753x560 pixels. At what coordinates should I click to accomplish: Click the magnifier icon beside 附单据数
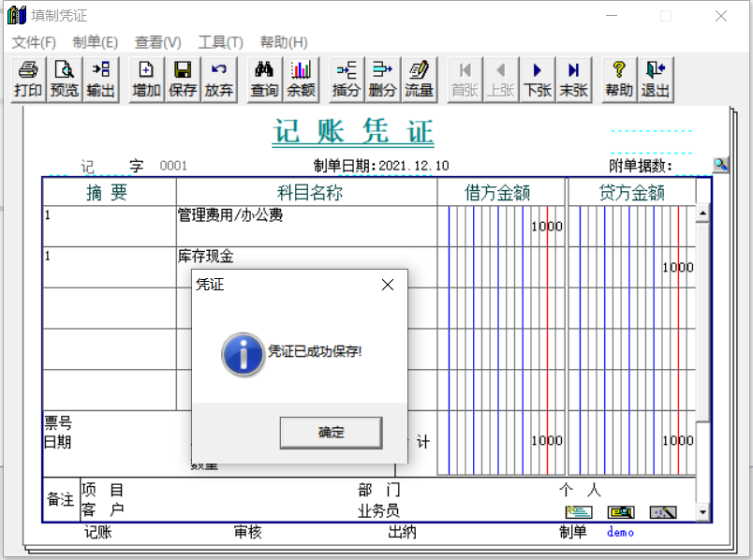tap(720, 164)
